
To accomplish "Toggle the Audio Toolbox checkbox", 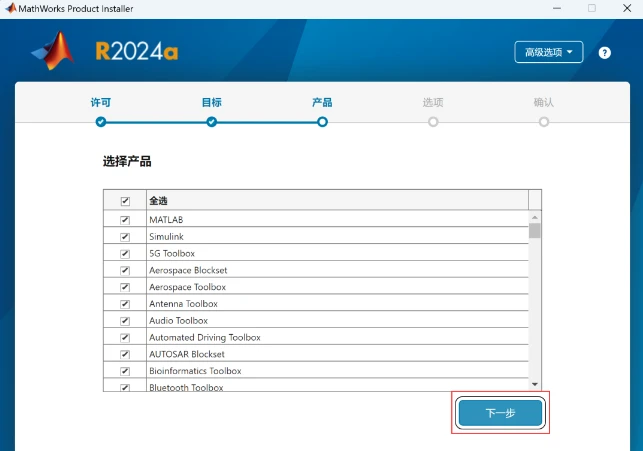I will pos(125,321).
